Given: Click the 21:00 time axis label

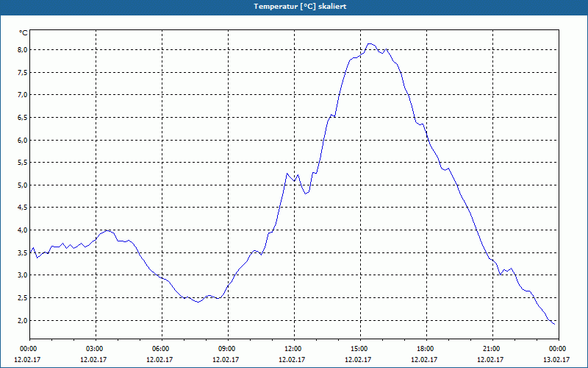Looking at the screenshot, I should [492, 349].
